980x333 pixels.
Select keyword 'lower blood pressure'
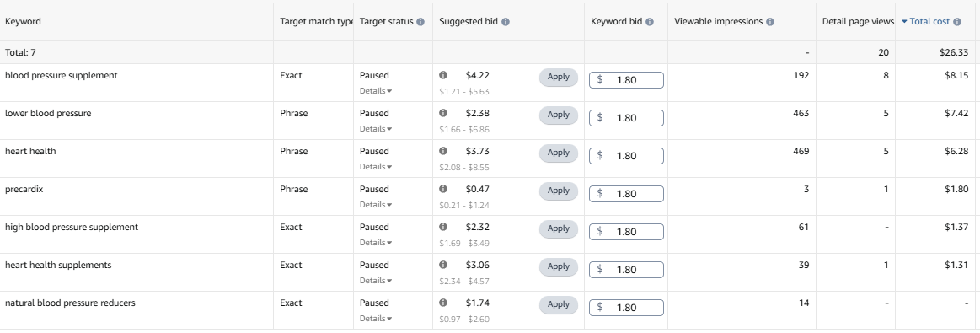48,114
